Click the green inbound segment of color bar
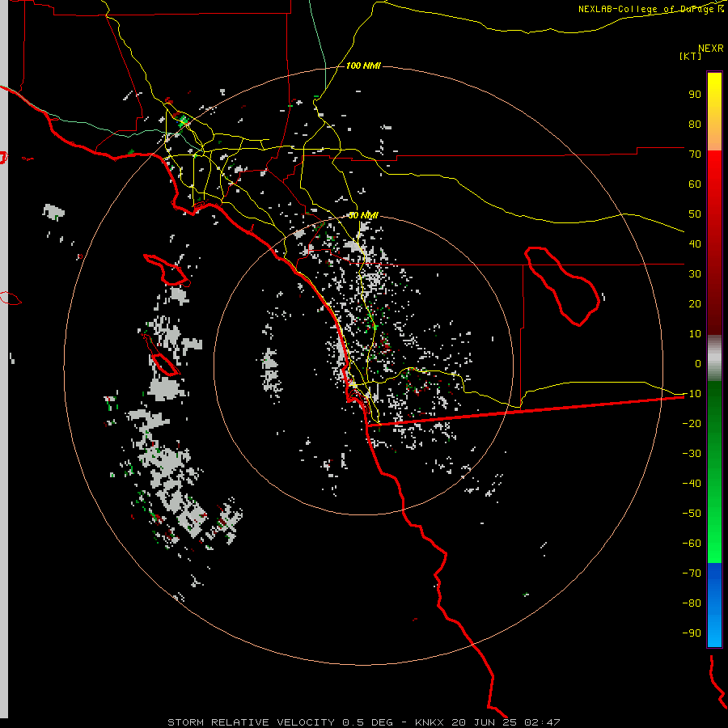The image size is (728, 728). 714,472
